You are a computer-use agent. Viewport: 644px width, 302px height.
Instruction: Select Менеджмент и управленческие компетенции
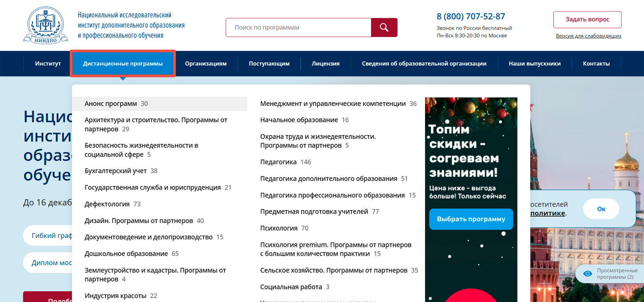click(x=338, y=103)
